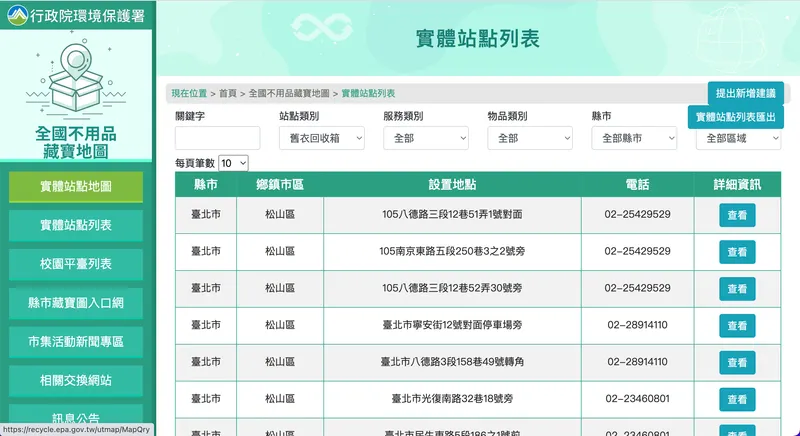View details for 光復南路32巷18號旁
Viewport: 800px width, 436px height.
pyautogui.click(x=737, y=399)
